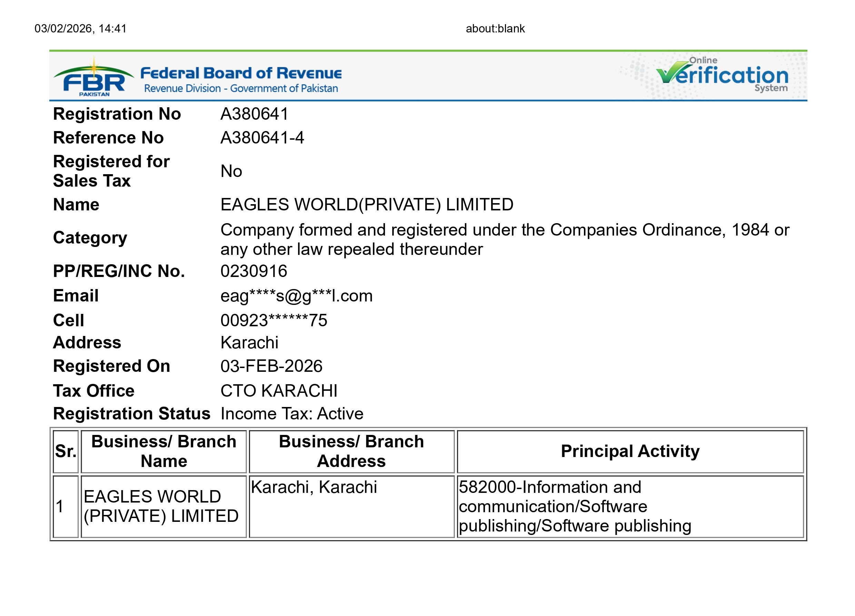This screenshot has width=855, height=616.
Task: Click the Sr. column header
Action: [66, 451]
